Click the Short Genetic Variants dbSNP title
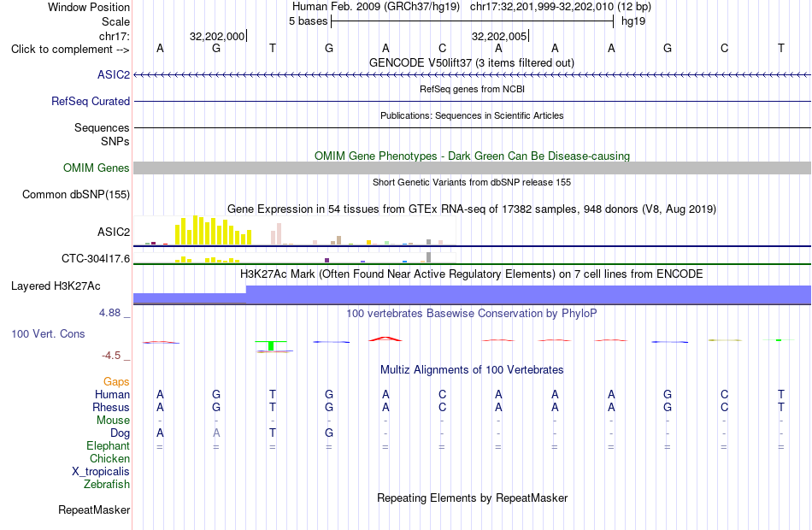Viewport: 812px width, 530px height. tap(472, 182)
